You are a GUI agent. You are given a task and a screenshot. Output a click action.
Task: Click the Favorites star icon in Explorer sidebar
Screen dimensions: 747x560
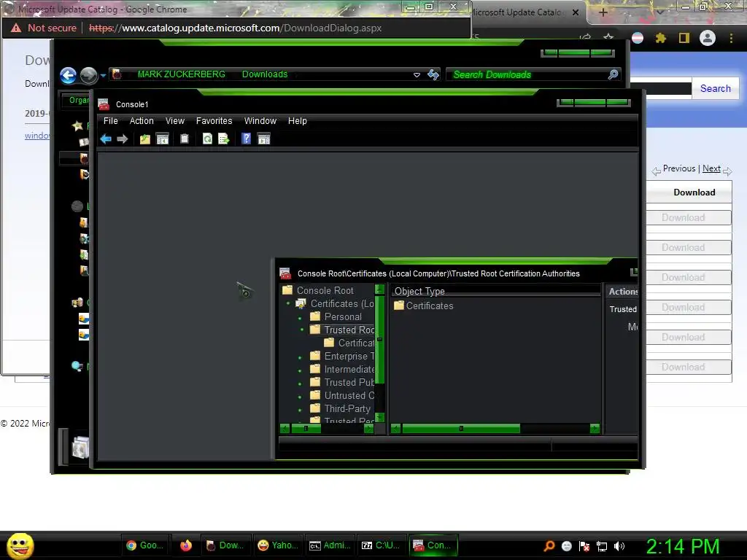[x=77, y=125]
